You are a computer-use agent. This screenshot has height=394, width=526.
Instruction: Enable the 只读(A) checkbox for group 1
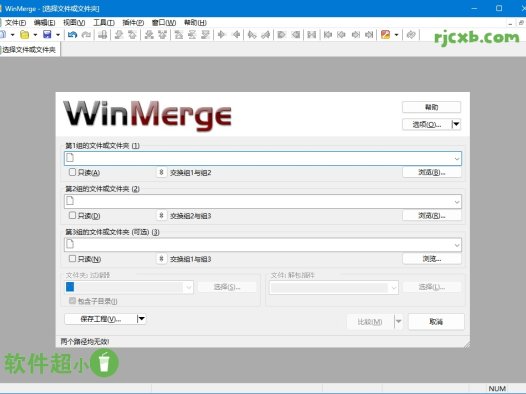coord(72,172)
